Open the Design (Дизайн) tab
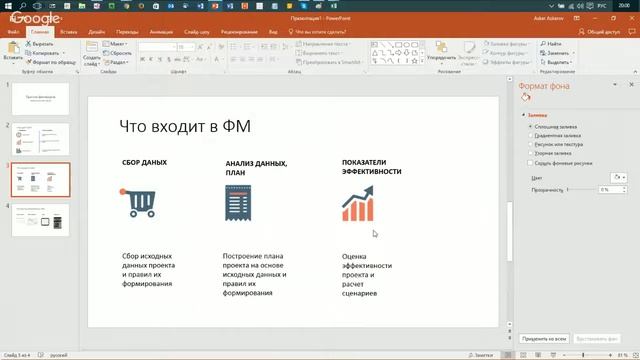The width and height of the screenshot is (640, 360). tap(97, 32)
